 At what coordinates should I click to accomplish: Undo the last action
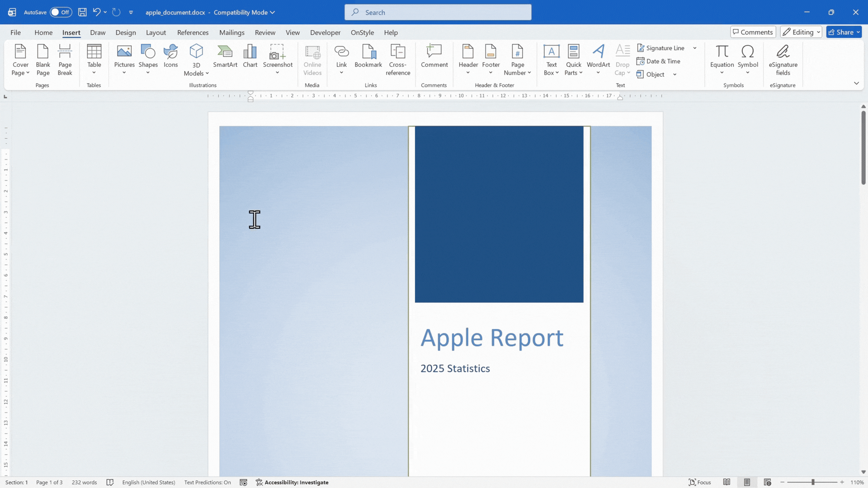(x=96, y=12)
